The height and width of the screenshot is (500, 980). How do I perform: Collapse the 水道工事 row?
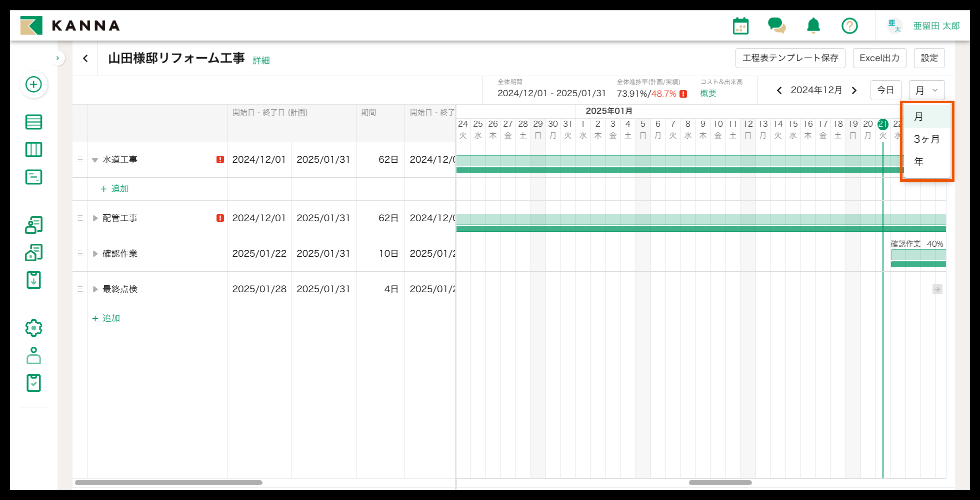(95, 160)
